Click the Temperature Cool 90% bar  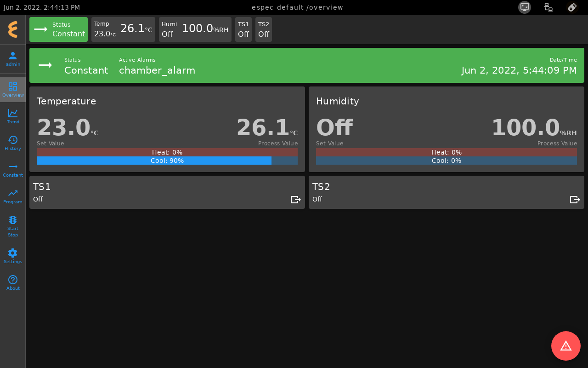coord(167,161)
